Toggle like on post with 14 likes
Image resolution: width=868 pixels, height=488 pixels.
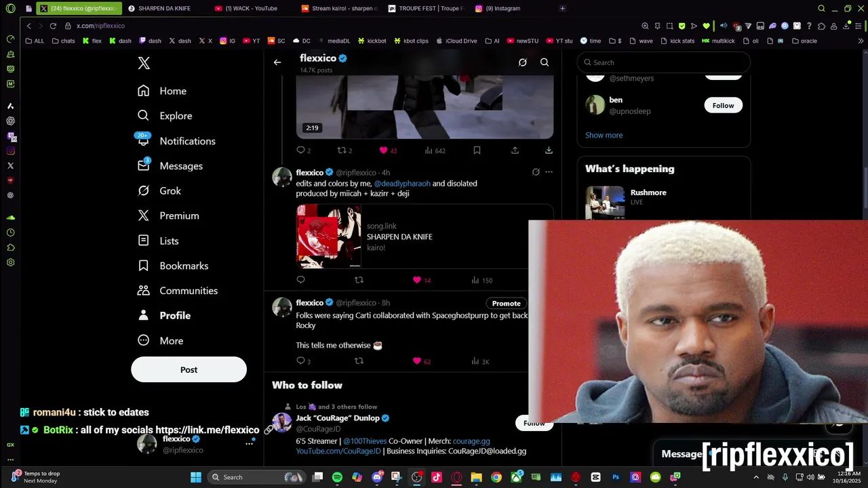[x=422, y=280]
